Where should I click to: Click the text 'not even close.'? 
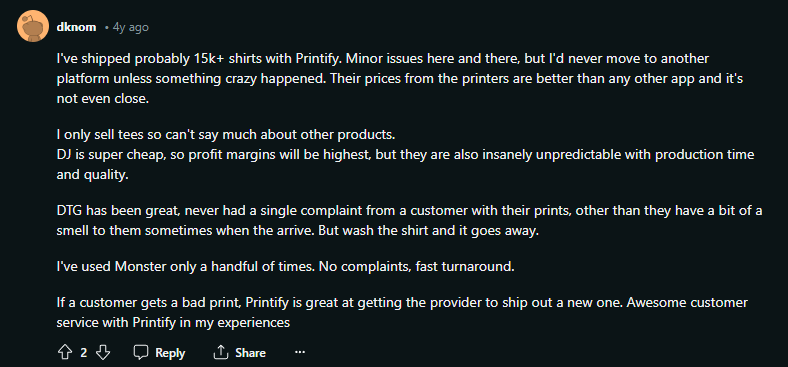point(103,99)
